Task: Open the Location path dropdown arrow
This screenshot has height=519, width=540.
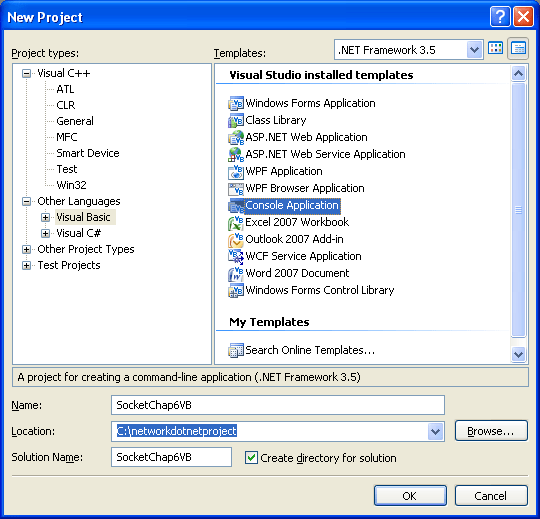Action: [435, 431]
